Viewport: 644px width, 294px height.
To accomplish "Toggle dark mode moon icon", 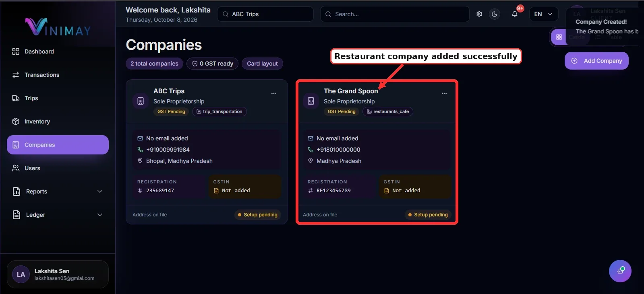I will click(495, 14).
